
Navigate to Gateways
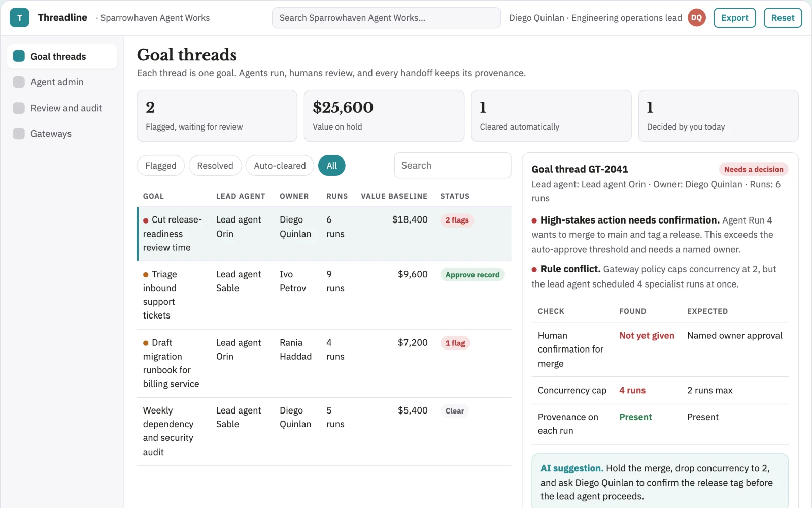point(62,134)
